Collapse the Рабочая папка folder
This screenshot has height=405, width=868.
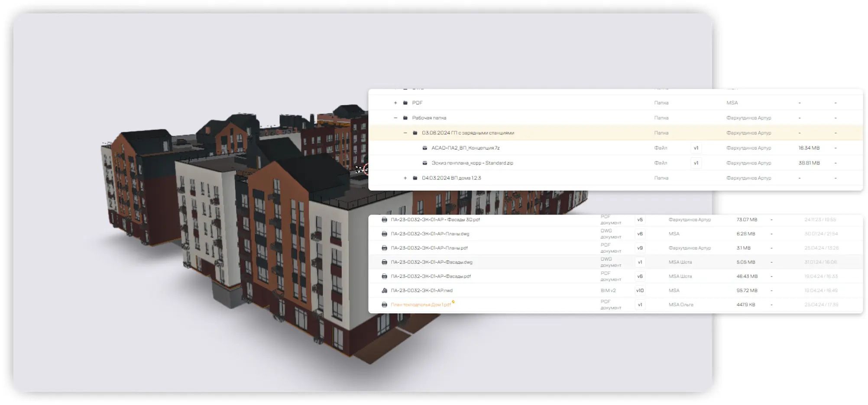[x=395, y=118]
